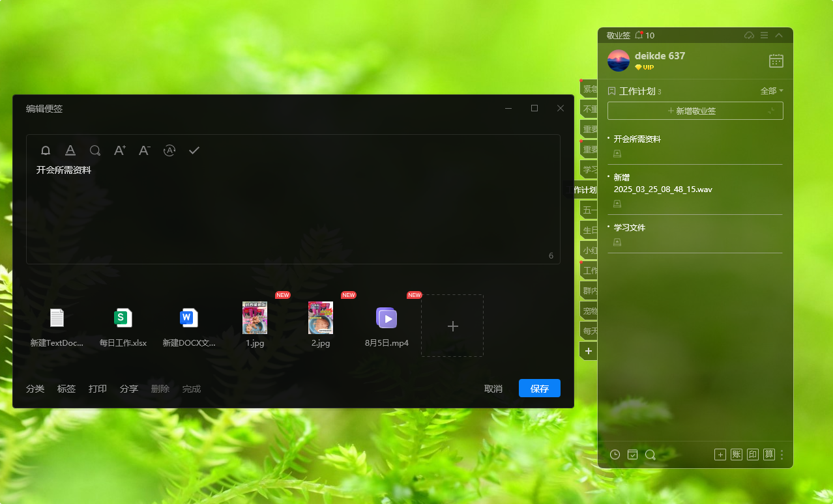Open the 2.jpg image thumbnail

321,318
